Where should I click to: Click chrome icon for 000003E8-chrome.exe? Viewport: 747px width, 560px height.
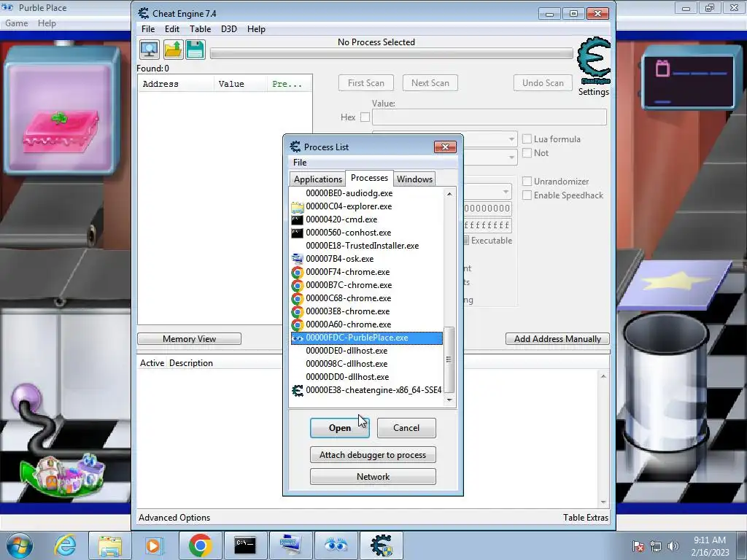tap(298, 311)
